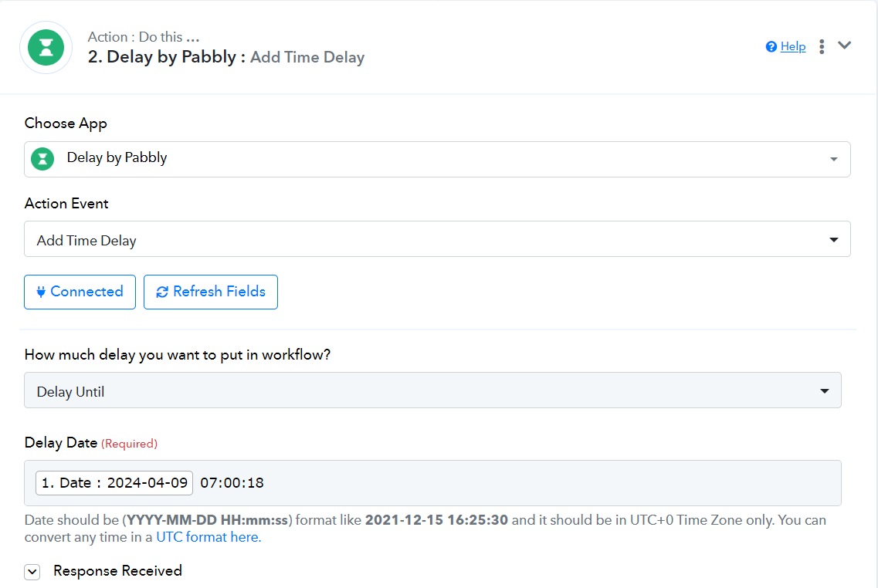
Task: Click the Refresh Fields button
Action: coord(211,292)
